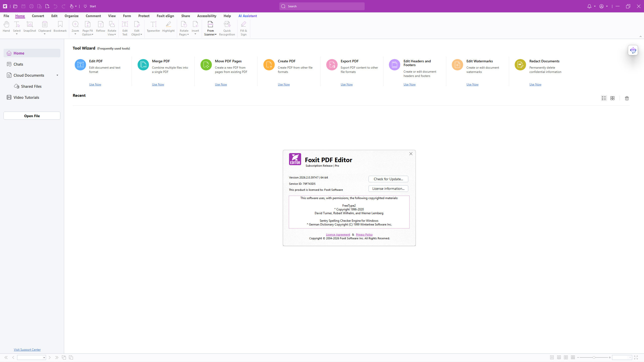Click Visit Support Center link

(27, 350)
